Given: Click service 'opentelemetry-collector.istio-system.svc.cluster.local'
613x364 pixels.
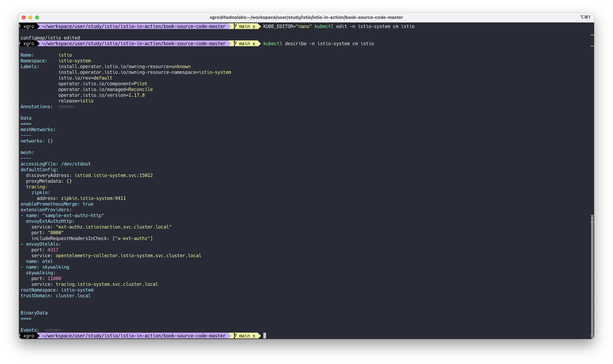Looking at the screenshot, I should pyautogui.click(x=128, y=256).
